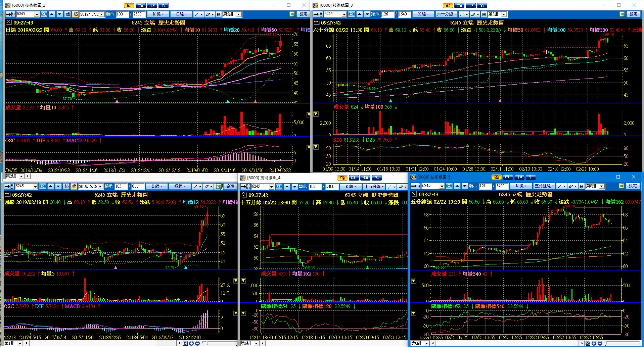Toggle the yellow arrow beside 成交量 in 60-minute chart
644x347 pixels.
316,114
